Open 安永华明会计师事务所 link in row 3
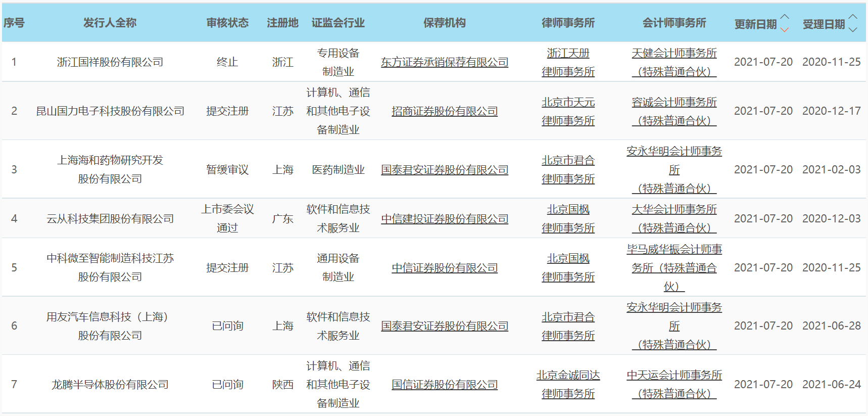Viewport: 868px width, 416px height. click(674, 170)
